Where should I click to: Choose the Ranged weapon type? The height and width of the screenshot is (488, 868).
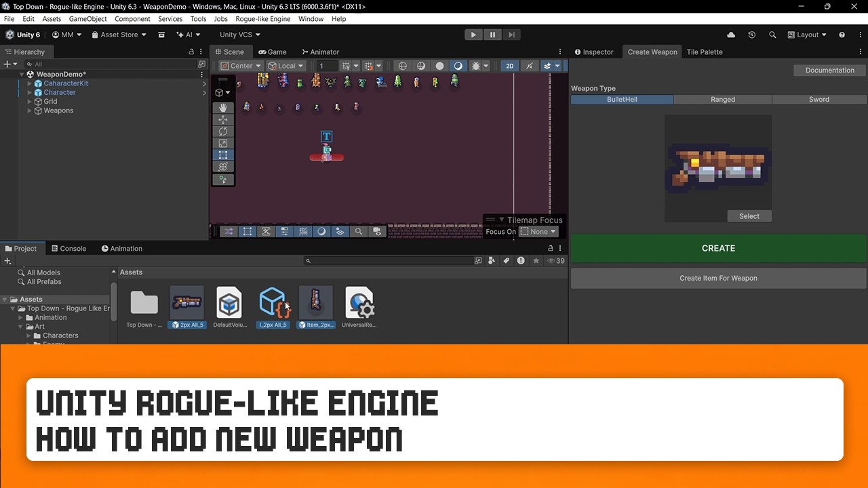(723, 100)
